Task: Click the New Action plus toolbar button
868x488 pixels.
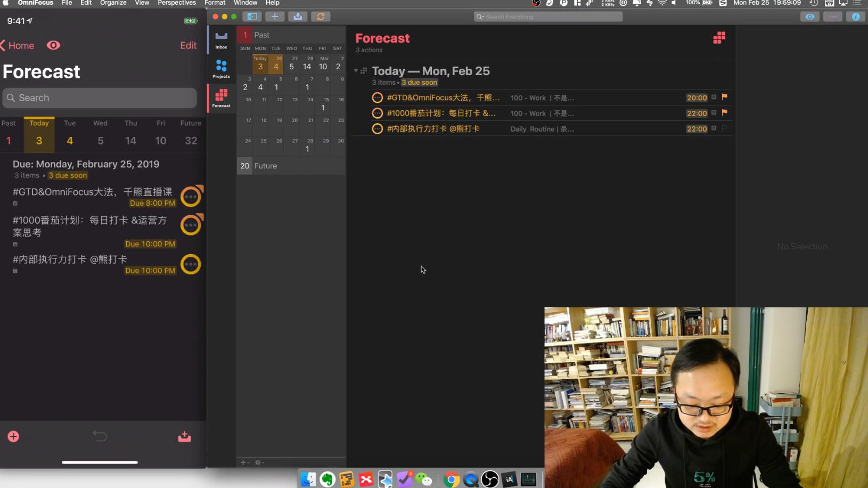Action: [x=275, y=17]
